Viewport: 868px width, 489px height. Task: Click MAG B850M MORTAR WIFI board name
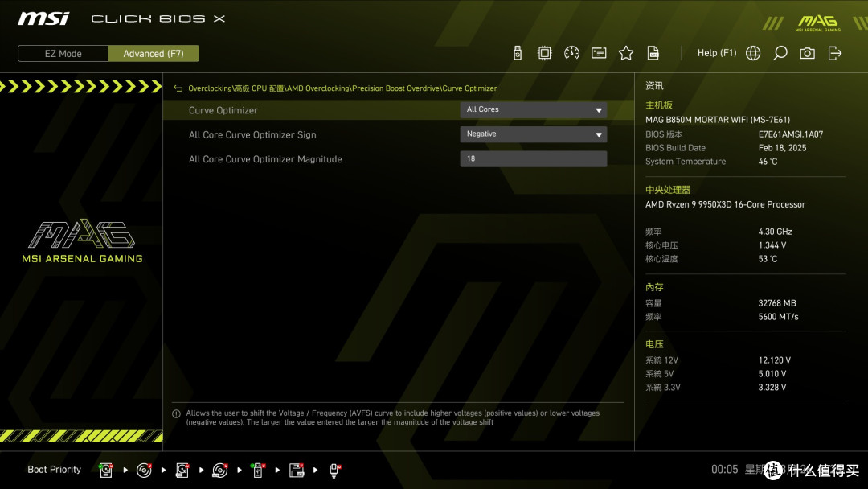click(718, 120)
